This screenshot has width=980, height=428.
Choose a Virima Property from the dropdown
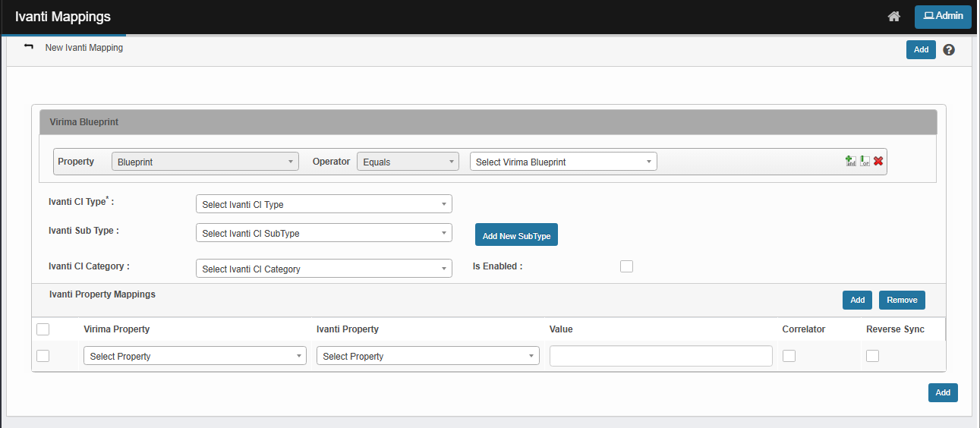tap(194, 356)
